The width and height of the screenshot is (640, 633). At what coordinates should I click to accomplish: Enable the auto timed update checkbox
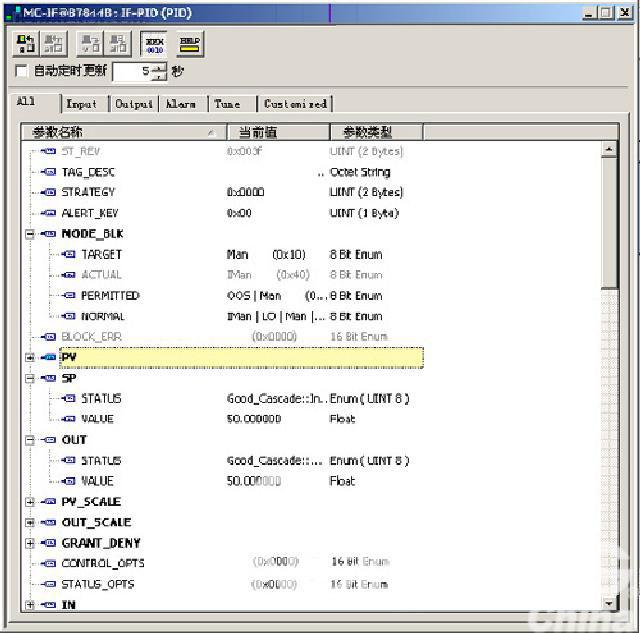click(x=22, y=71)
